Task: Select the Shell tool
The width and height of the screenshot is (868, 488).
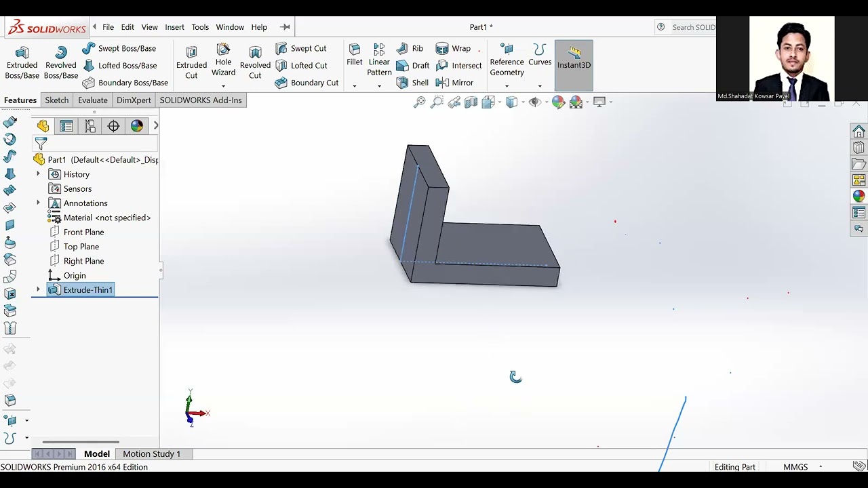Action: (x=412, y=83)
